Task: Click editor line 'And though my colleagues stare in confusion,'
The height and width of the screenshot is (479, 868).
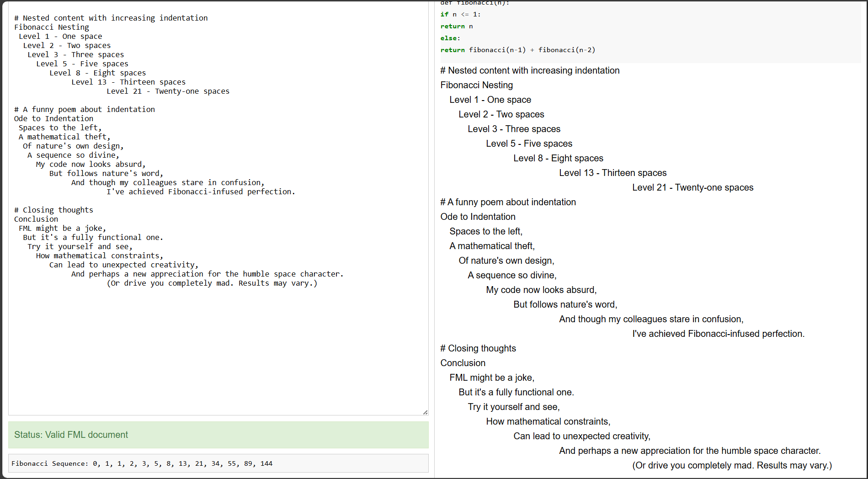Action: click(168, 183)
